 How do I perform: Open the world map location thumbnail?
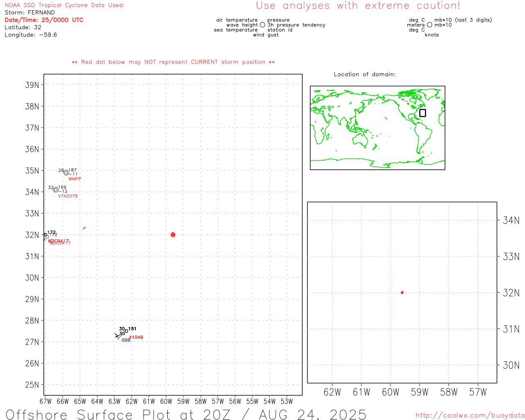(x=377, y=128)
